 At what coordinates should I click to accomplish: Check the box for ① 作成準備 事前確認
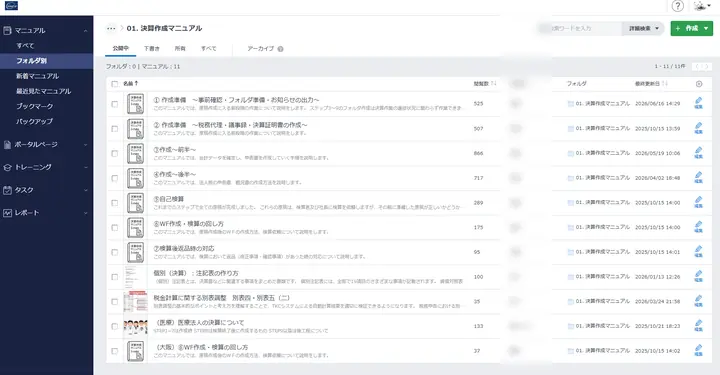tap(115, 104)
